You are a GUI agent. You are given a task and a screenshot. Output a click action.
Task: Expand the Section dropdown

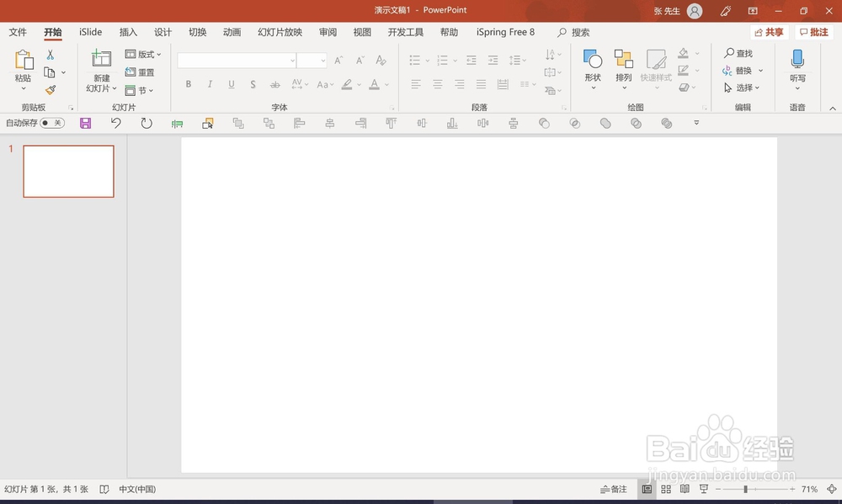[x=139, y=90]
